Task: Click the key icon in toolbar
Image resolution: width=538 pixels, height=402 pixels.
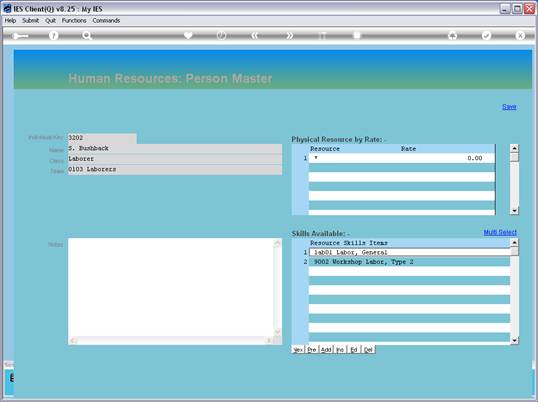Action: pyautogui.click(x=20, y=36)
